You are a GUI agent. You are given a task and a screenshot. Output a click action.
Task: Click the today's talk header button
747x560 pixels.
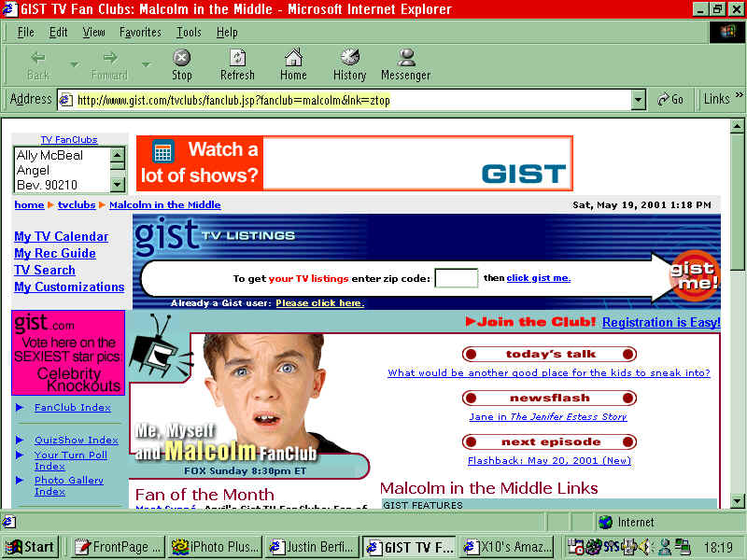coord(549,354)
